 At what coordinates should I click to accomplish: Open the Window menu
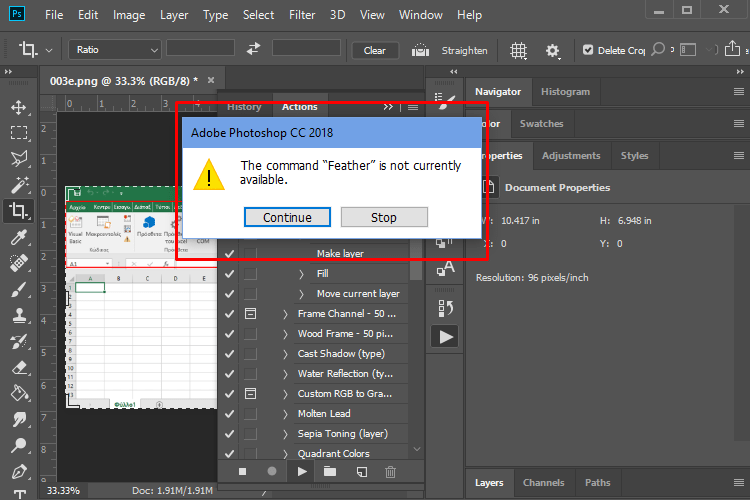coord(420,15)
